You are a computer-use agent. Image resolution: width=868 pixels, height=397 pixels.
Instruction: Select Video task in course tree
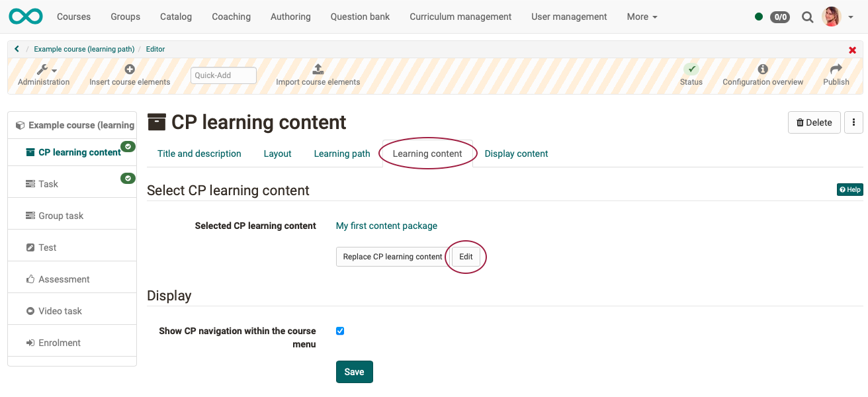(60, 311)
